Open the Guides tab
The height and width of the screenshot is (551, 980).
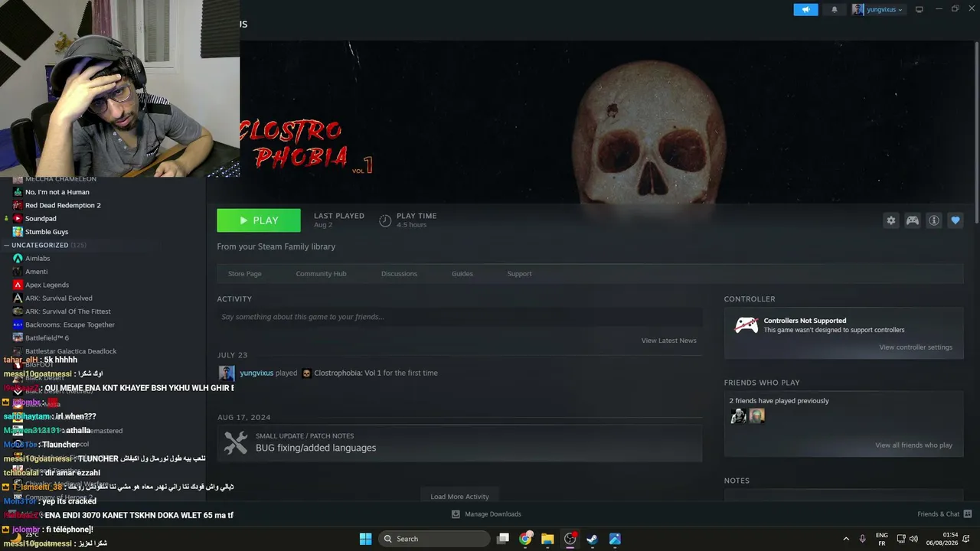[x=462, y=273]
